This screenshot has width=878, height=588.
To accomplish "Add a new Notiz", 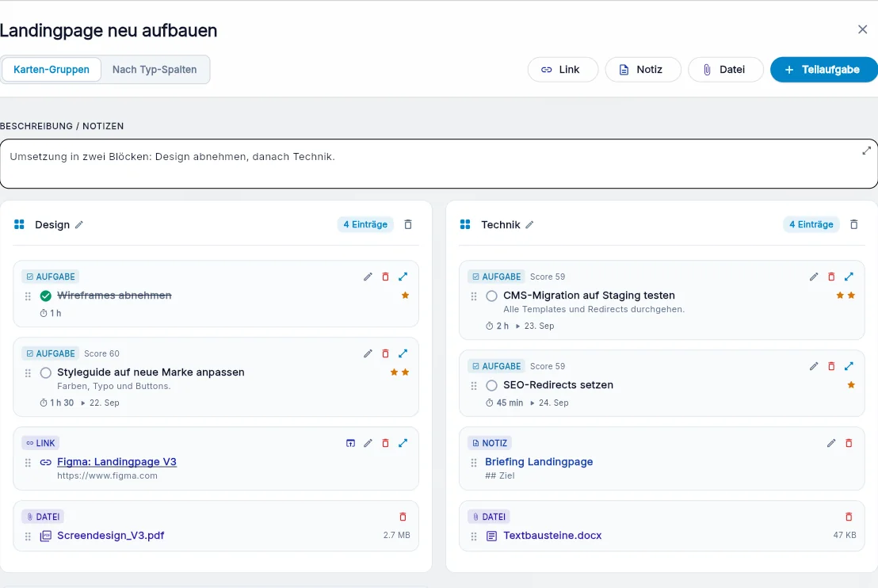I will pyautogui.click(x=643, y=70).
